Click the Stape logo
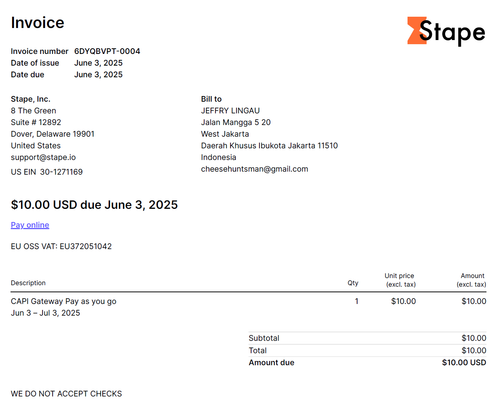 [x=446, y=31]
